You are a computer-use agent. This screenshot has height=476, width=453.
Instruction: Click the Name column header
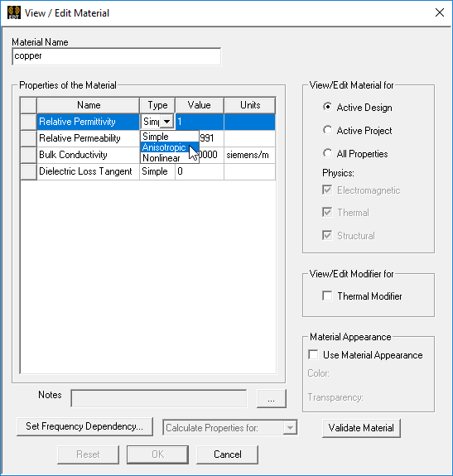point(89,105)
